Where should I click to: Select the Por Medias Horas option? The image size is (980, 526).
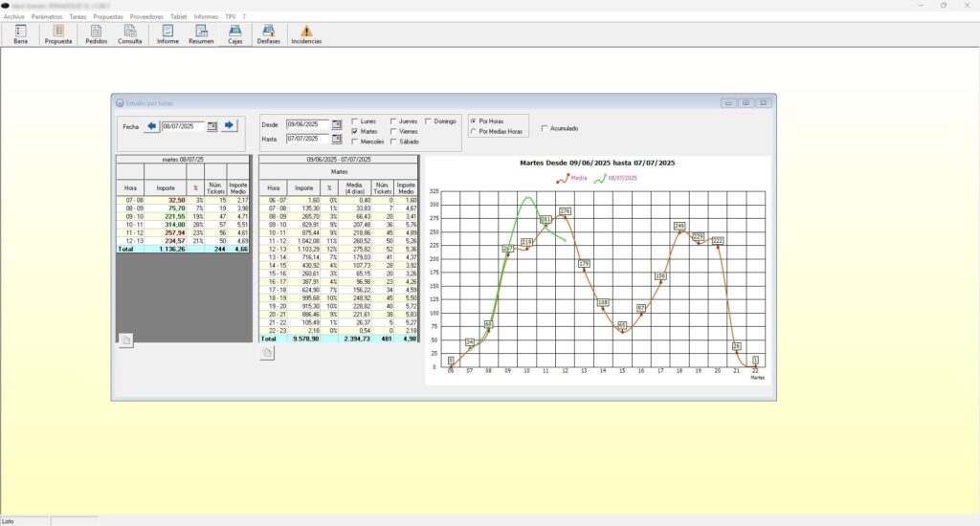click(473, 131)
